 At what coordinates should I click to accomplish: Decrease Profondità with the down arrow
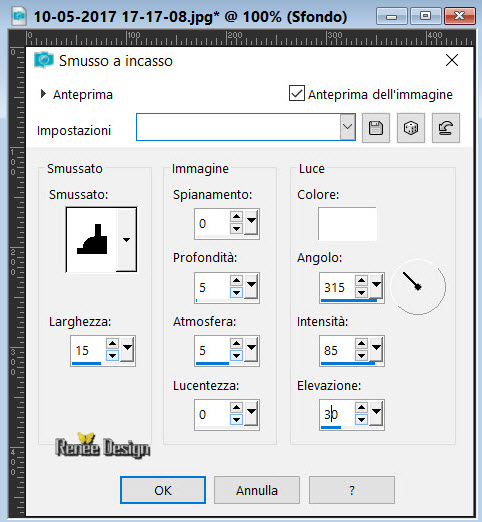click(x=236, y=293)
